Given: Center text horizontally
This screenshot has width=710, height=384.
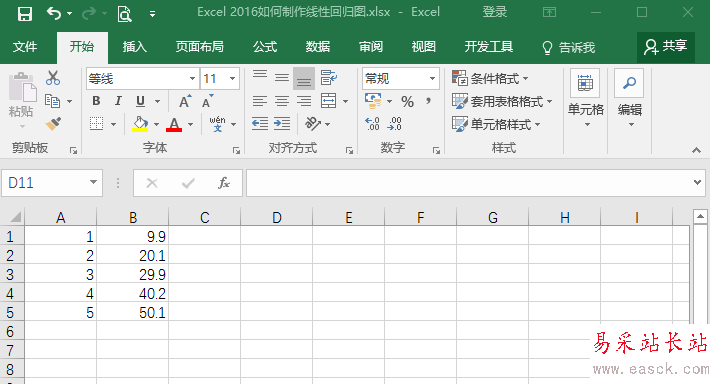Looking at the screenshot, I should (282, 101).
